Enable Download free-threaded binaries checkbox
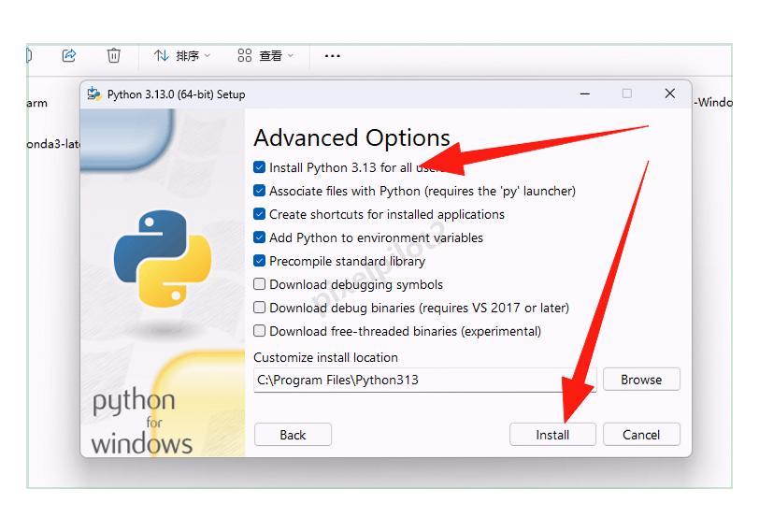Screen dimensions: 759x532 point(260,331)
